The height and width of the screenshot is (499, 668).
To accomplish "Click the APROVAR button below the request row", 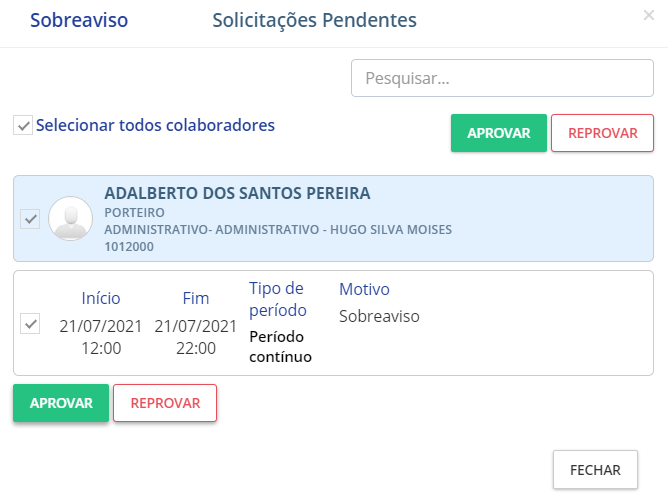I will (61, 403).
